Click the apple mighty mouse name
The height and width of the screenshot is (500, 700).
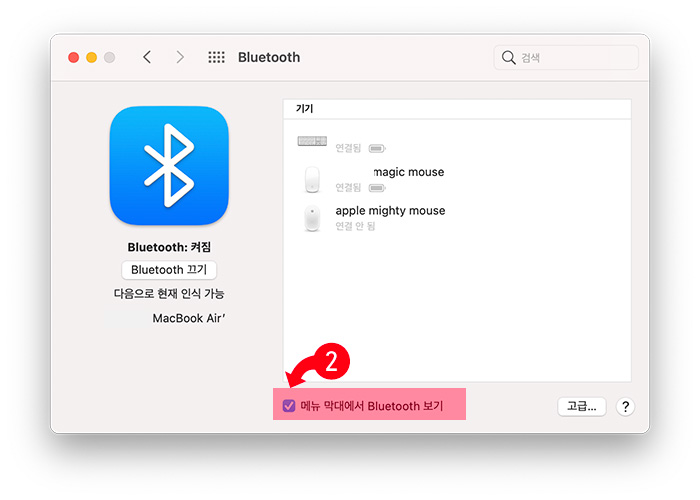point(390,211)
